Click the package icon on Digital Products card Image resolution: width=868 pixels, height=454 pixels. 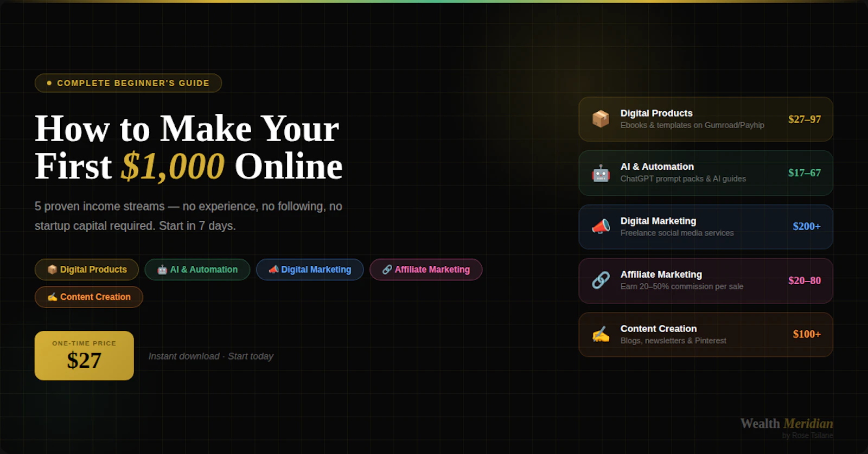[x=601, y=119]
